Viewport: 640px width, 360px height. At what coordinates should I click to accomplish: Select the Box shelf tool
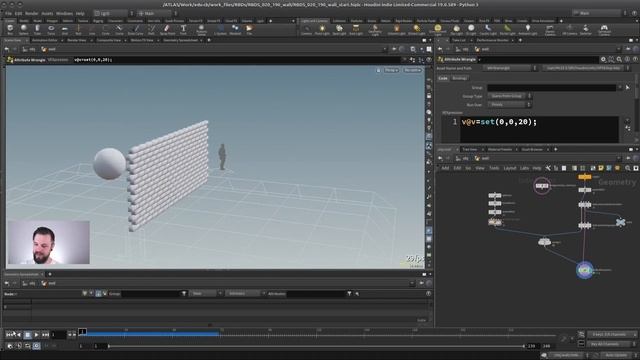(10, 30)
